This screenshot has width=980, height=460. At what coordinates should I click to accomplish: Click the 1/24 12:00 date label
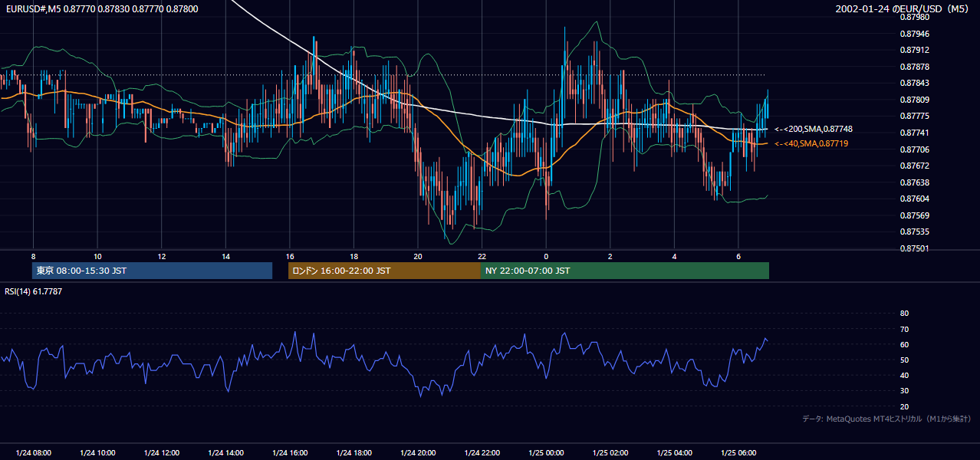click(x=161, y=453)
